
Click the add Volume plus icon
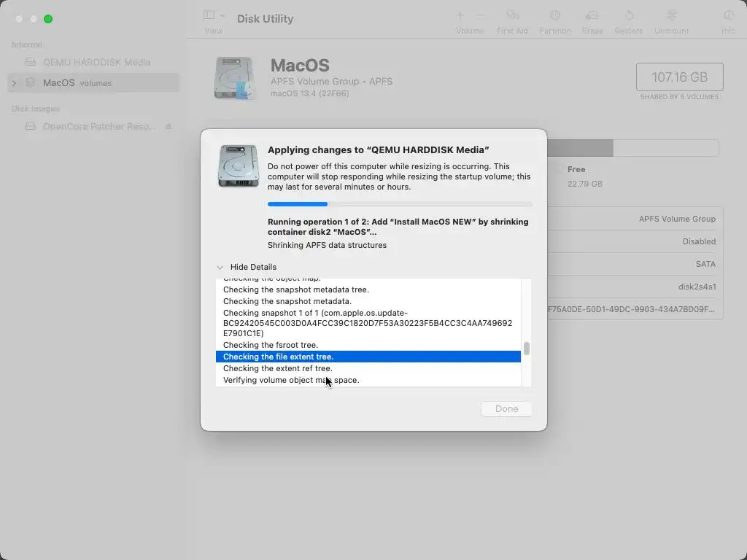pyautogui.click(x=460, y=15)
